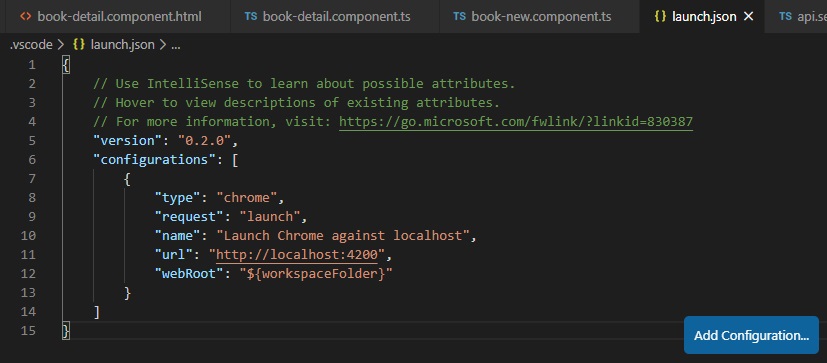Click the launch.json breadcrumb item
827x363 pixels.
pos(122,45)
